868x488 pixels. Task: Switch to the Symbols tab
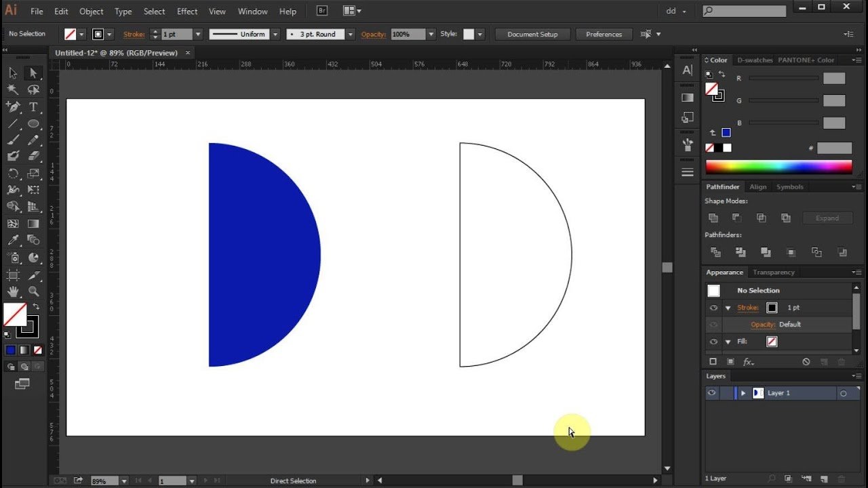coord(790,187)
